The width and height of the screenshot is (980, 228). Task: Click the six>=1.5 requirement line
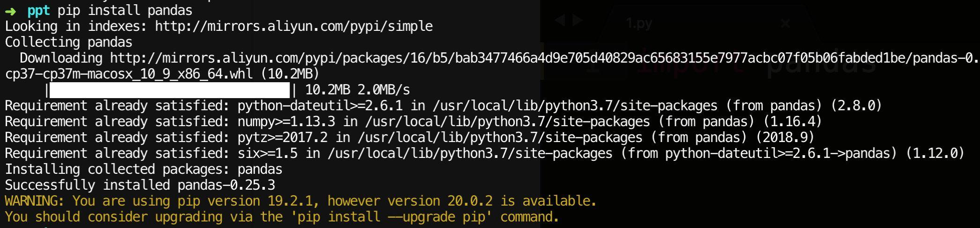(x=484, y=153)
